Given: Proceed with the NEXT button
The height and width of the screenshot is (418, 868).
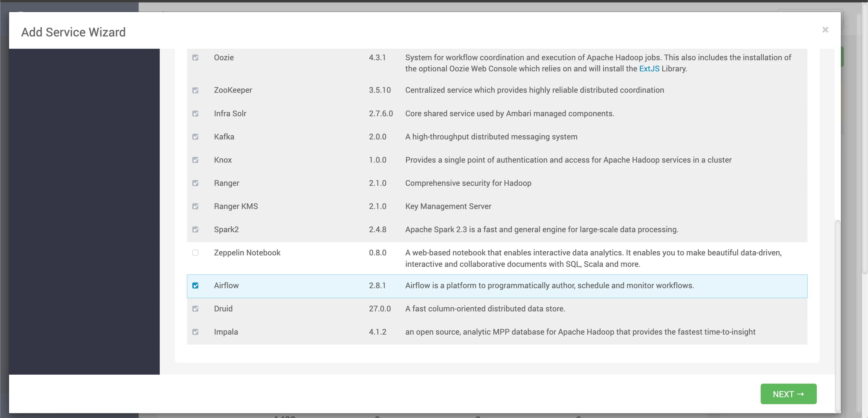Looking at the screenshot, I should point(789,394).
